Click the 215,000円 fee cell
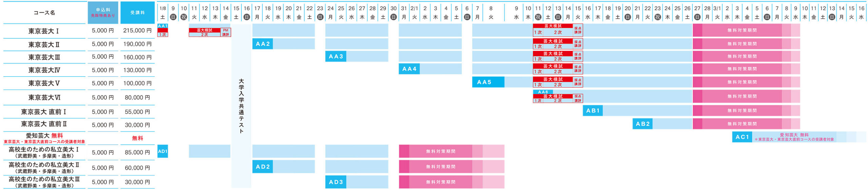This screenshot has width=868, height=190. pos(137,31)
